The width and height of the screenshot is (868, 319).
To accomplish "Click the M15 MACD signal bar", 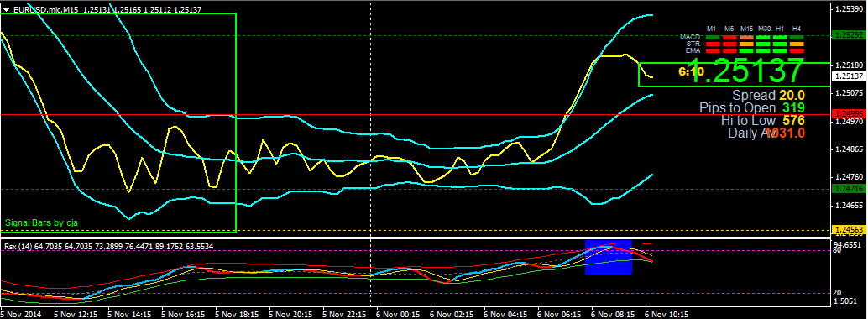I will point(747,37).
